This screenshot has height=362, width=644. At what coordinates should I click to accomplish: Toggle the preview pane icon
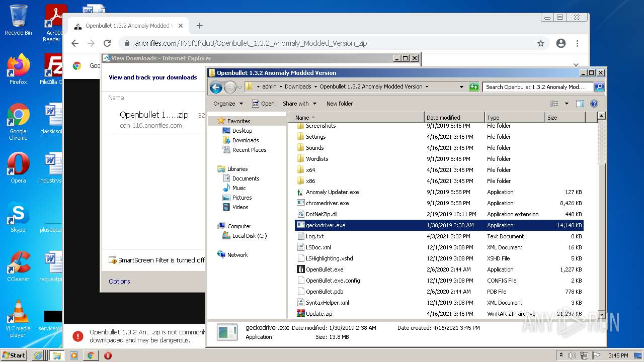coord(580,104)
